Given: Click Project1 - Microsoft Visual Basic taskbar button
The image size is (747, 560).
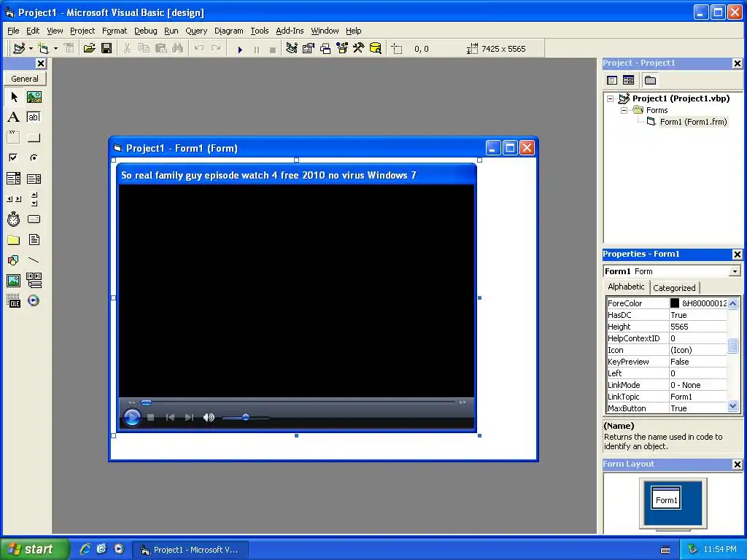Looking at the screenshot, I should pyautogui.click(x=190, y=550).
